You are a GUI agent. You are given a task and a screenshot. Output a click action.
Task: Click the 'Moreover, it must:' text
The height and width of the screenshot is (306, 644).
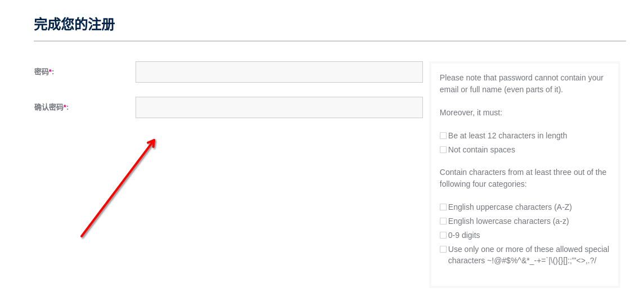click(x=471, y=112)
